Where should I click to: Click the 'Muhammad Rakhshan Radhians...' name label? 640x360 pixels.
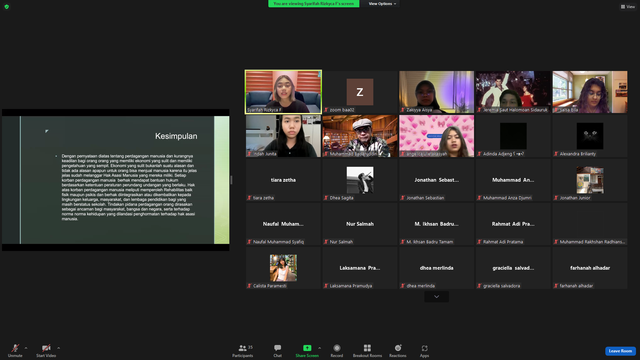pyautogui.click(x=592, y=242)
